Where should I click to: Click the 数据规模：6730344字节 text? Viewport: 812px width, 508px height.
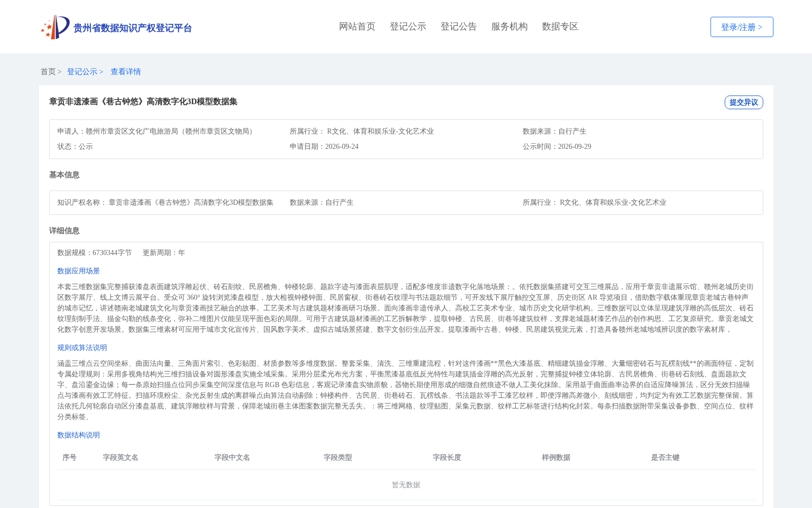(x=94, y=252)
